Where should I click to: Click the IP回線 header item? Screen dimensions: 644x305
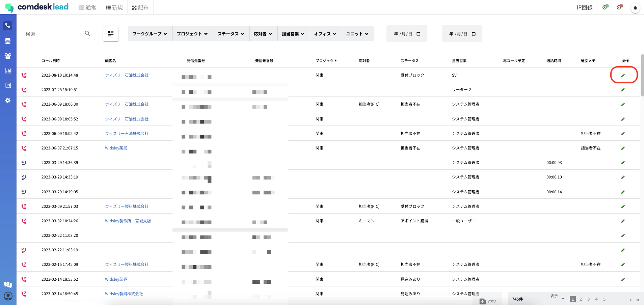coord(585,7)
